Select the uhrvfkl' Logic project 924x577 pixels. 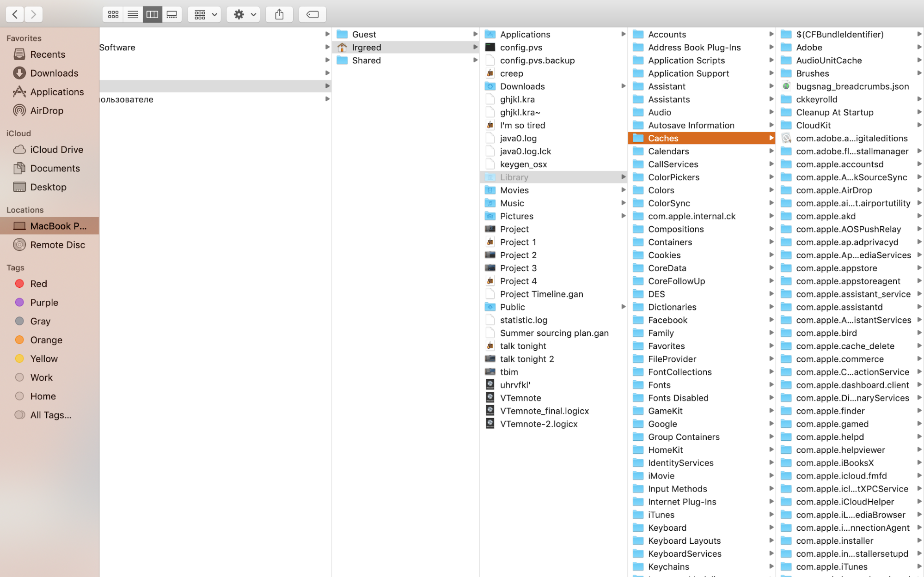[x=554, y=385]
